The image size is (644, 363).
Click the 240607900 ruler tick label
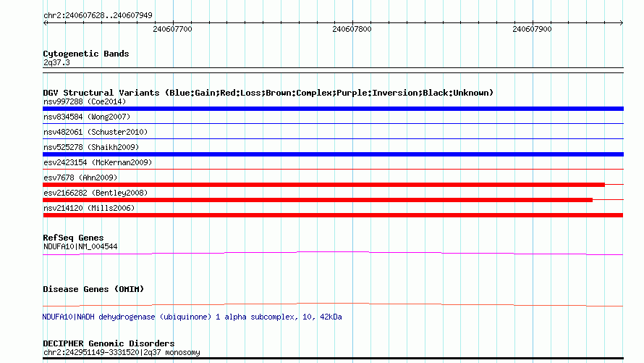point(532,29)
